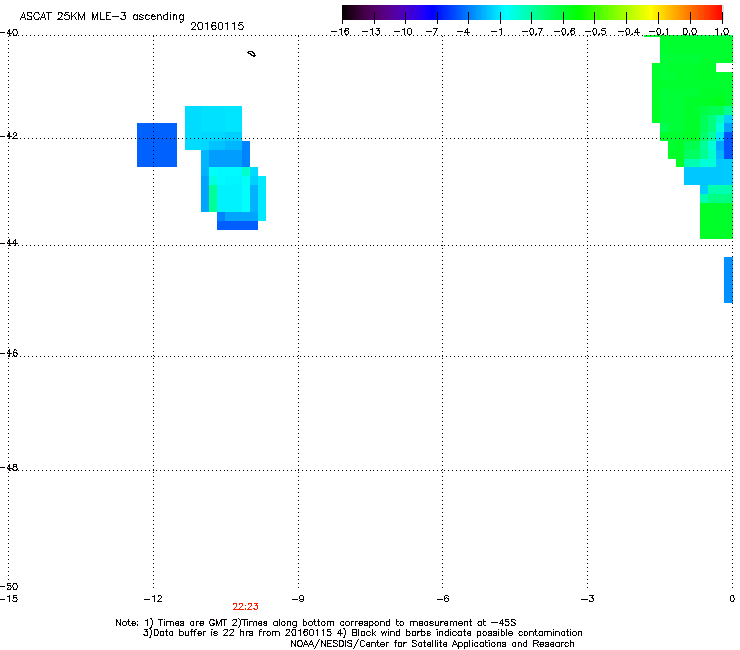This screenshot has height=650, width=740.
Task: Click the colorbar tick label "-16"
Action: tap(340, 32)
